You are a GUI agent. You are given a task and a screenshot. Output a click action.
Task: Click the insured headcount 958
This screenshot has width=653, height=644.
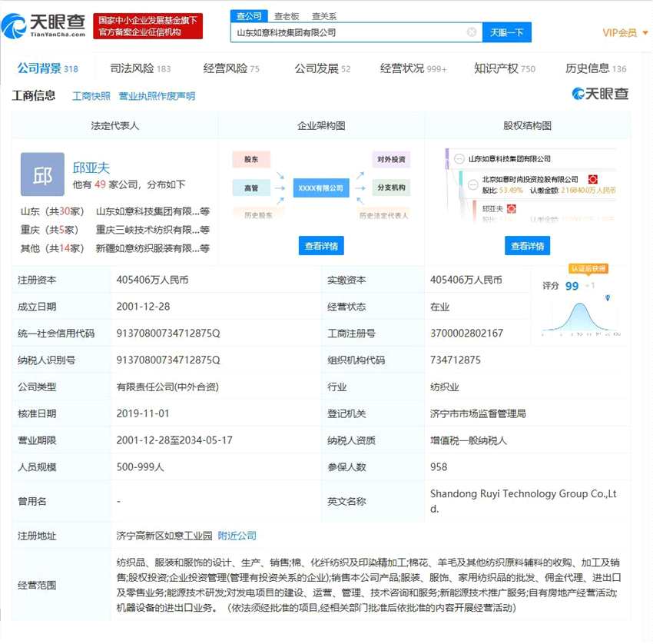[x=439, y=467]
